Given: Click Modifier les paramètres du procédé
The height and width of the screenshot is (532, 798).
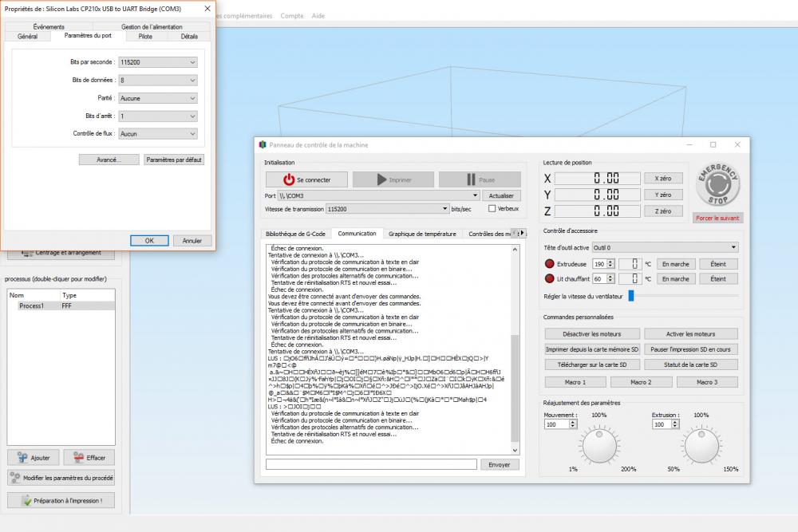Looking at the screenshot, I should click(x=61, y=478).
